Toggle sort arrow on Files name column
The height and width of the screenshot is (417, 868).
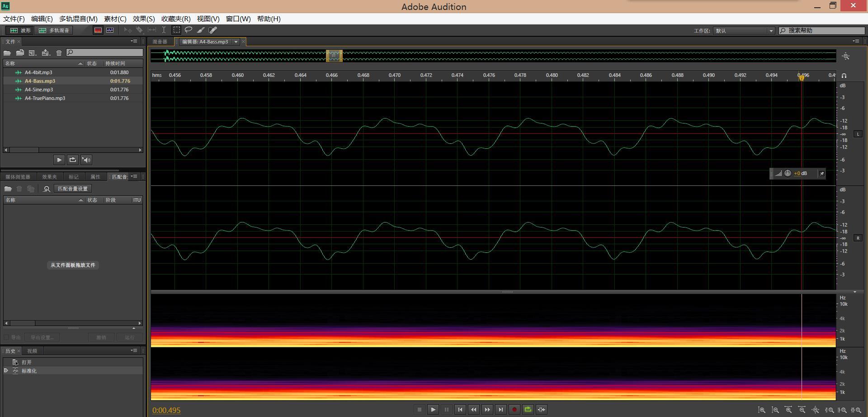[x=80, y=63]
